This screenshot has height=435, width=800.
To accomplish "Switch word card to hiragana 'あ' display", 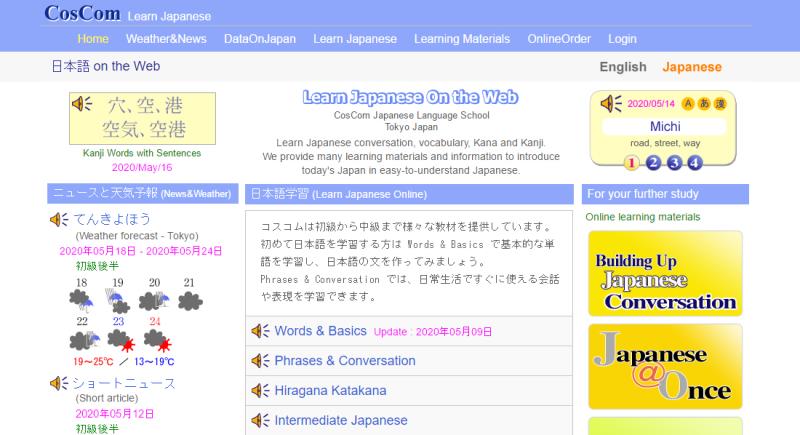I will [x=704, y=103].
